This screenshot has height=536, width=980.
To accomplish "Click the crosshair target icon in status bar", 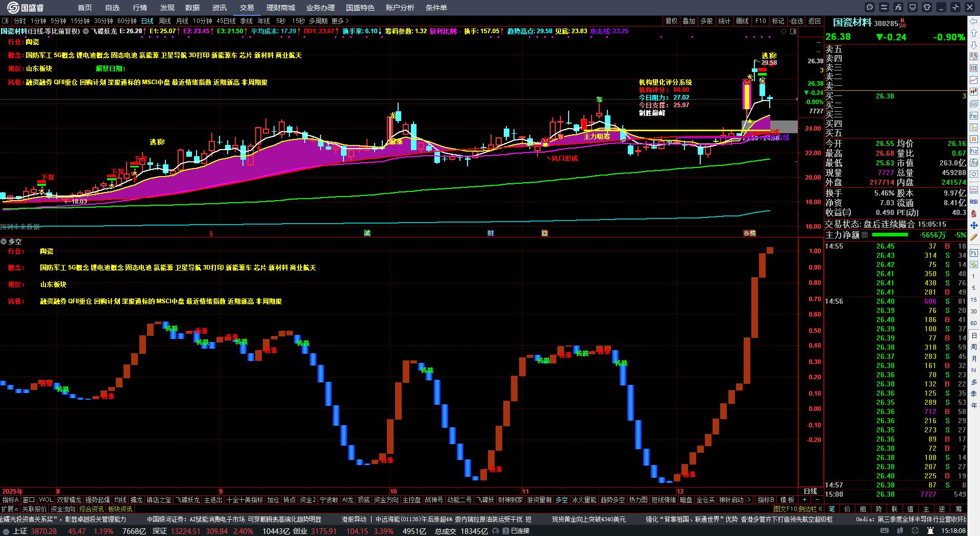I will 916,531.
